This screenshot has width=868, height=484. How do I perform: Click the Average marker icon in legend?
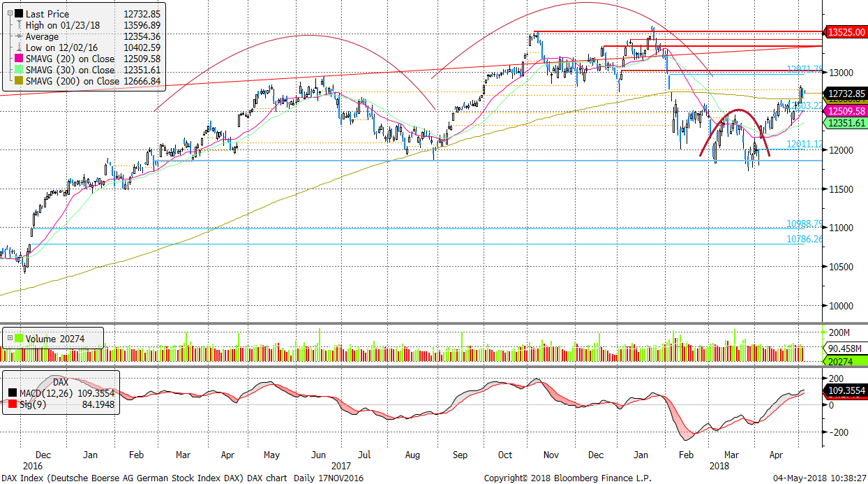coord(18,36)
